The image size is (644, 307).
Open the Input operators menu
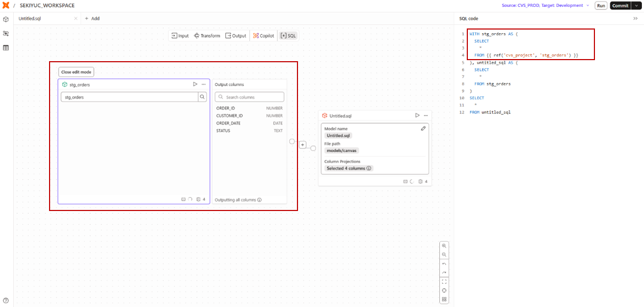(180, 36)
